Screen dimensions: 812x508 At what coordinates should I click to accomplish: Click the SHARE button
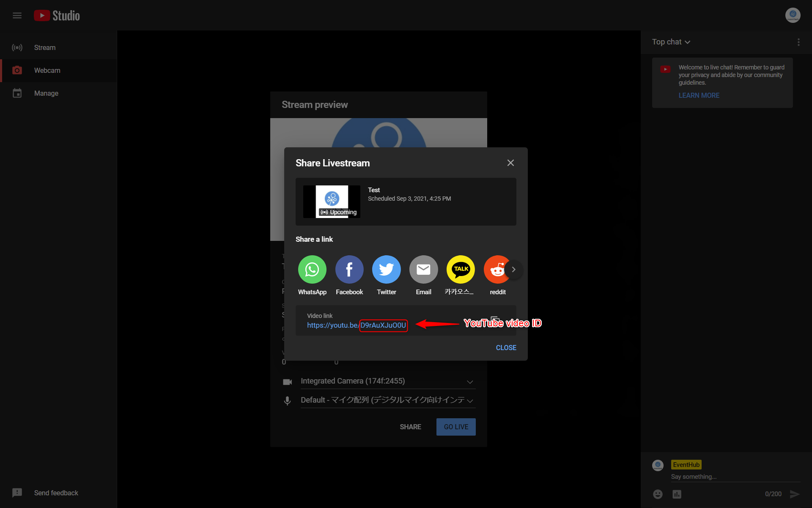point(410,427)
